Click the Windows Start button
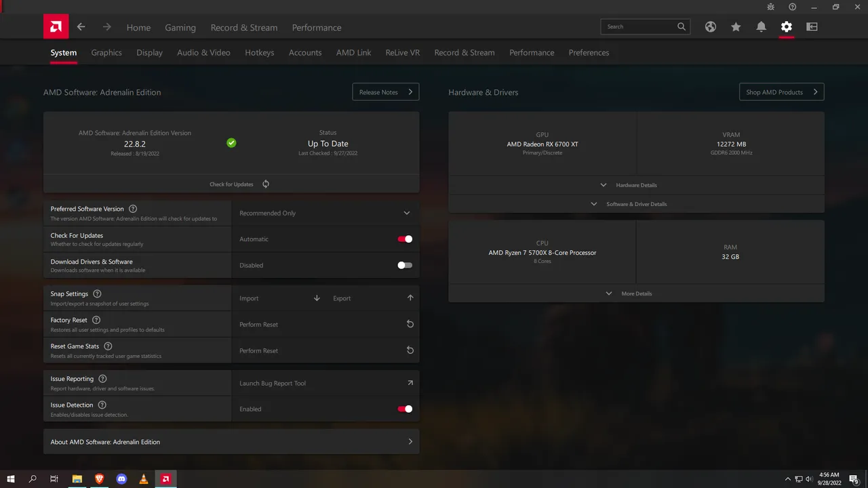The height and width of the screenshot is (488, 868). 11,479
